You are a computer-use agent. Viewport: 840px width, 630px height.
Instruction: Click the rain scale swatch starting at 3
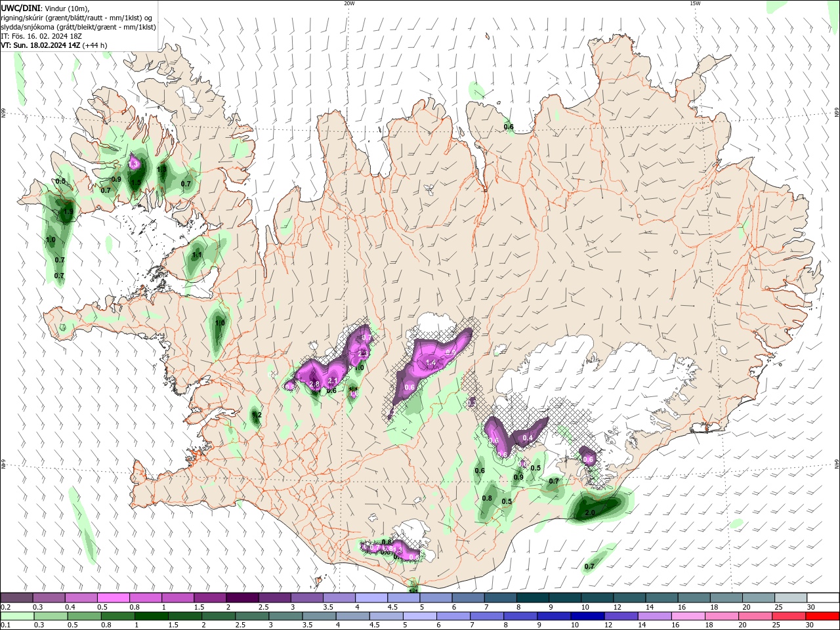tap(285, 616)
